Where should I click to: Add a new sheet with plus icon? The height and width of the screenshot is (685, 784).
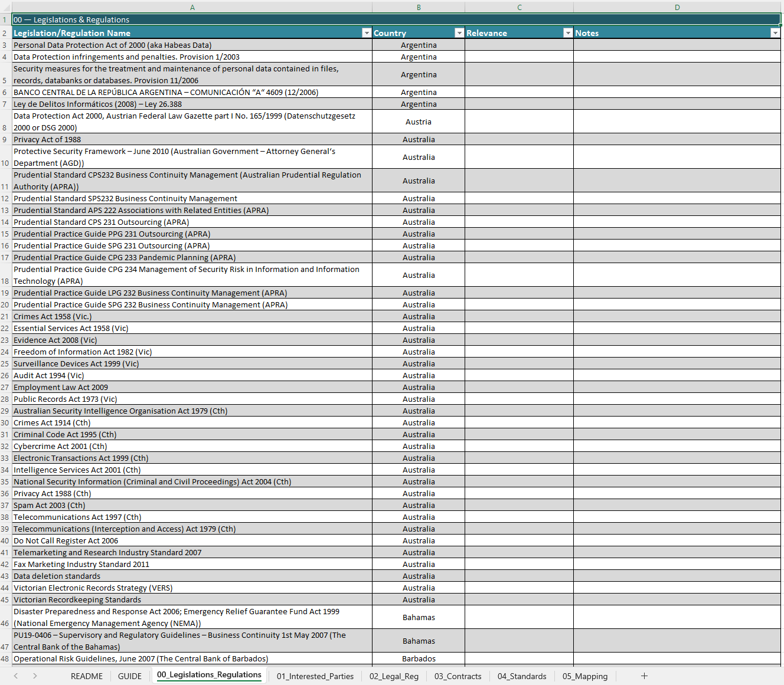(644, 676)
